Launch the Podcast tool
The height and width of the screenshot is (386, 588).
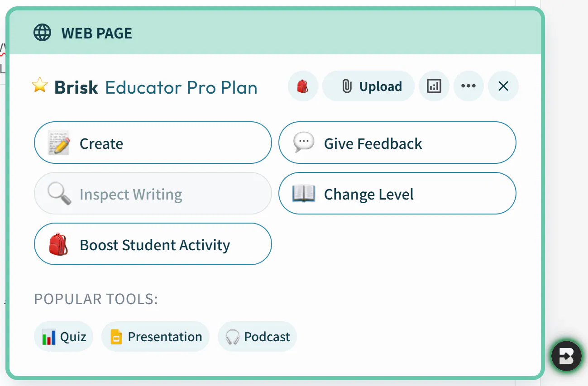[257, 336]
